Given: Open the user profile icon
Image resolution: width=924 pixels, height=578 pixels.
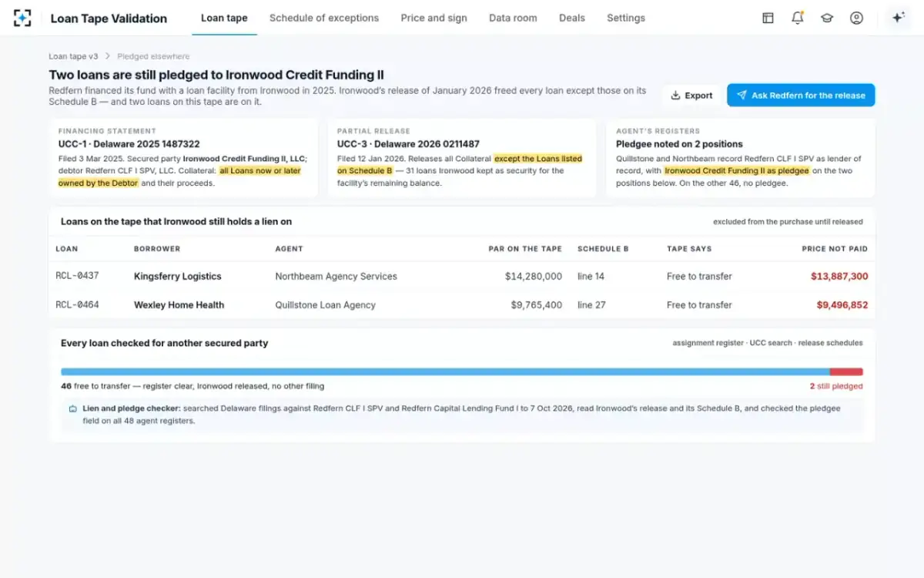Looking at the screenshot, I should (x=856, y=18).
